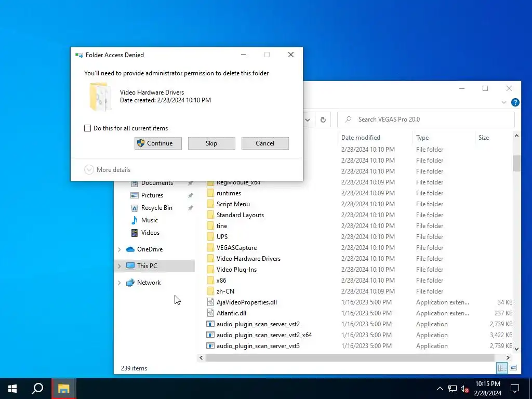The image size is (532, 399).
Task: Open network status tray icon
Action: 453,389
